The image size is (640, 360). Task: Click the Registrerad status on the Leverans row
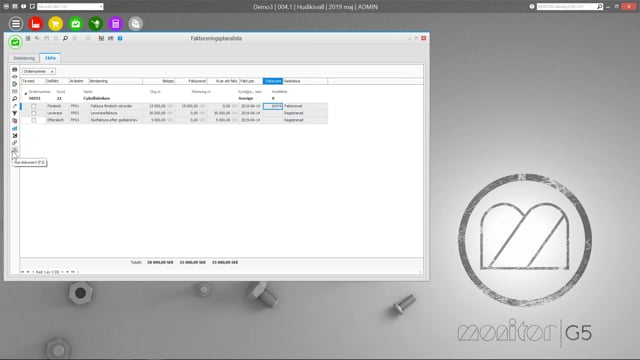click(x=293, y=113)
